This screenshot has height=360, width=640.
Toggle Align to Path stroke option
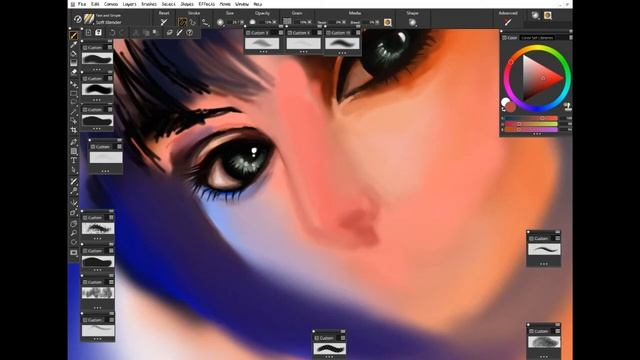(x=205, y=22)
